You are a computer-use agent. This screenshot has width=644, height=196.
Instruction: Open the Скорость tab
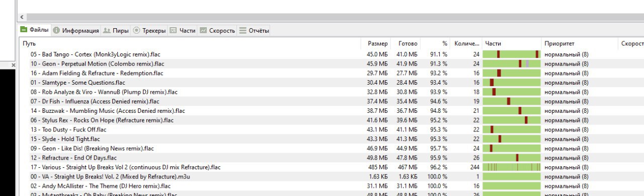pos(217,31)
